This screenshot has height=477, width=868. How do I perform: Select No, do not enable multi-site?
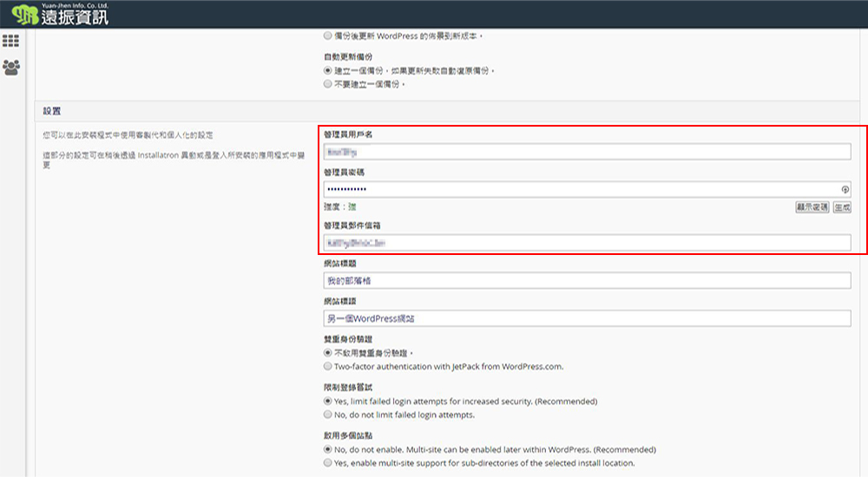pos(327,450)
